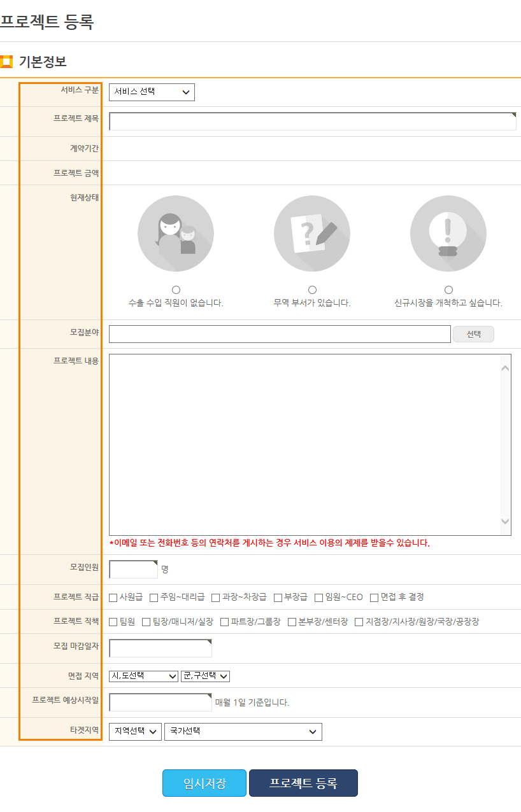Select radio '무역 부서가 있습니다'
Viewport: 521px width, 812px height.
tap(312, 290)
